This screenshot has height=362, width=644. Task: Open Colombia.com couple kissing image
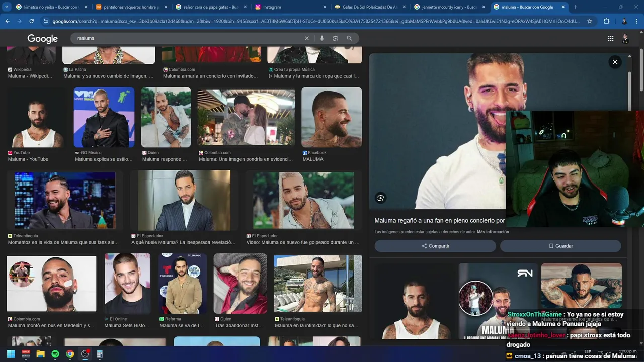click(246, 117)
